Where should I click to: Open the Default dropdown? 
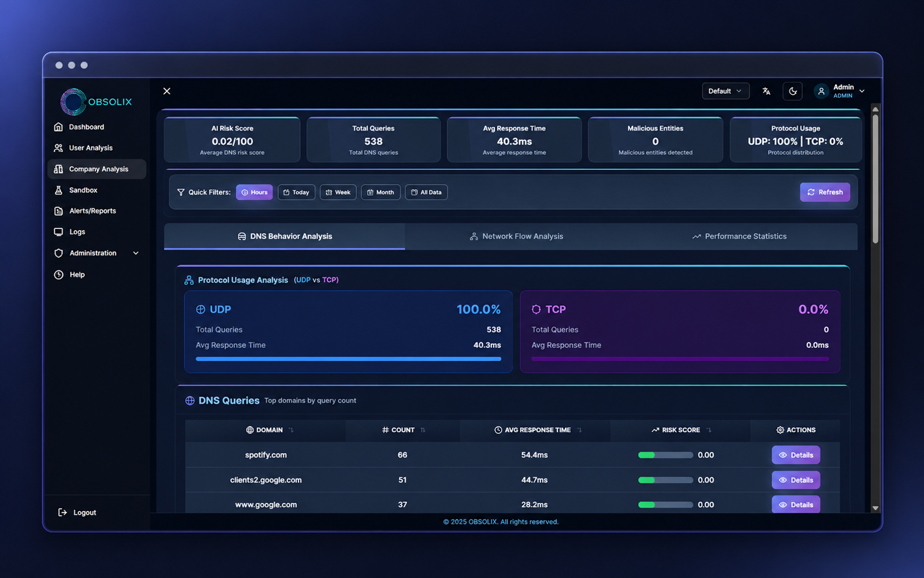pyautogui.click(x=725, y=91)
